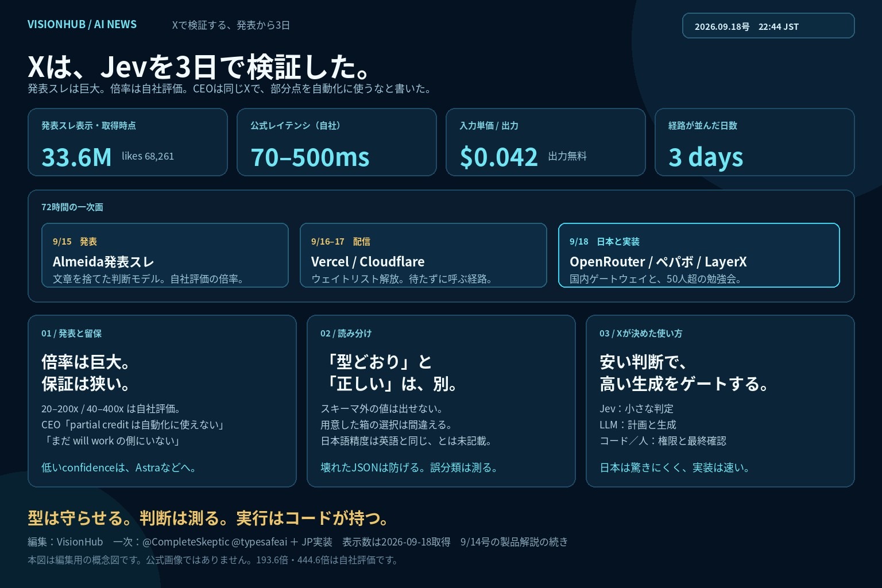Click '国内ゲートウェイと、50人超の勉強会。' text
The height and width of the screenshot is (588, 882).
point(656,279)
